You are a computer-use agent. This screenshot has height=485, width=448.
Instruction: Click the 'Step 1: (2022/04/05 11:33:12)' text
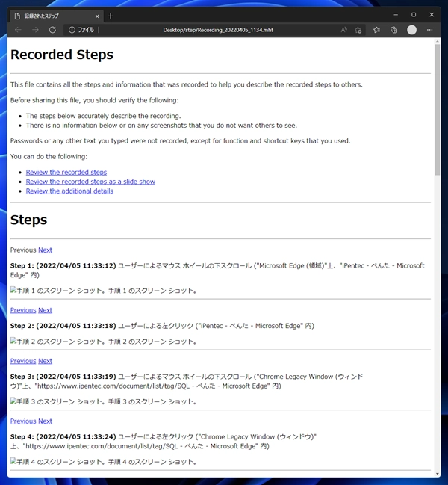[63, 266]
